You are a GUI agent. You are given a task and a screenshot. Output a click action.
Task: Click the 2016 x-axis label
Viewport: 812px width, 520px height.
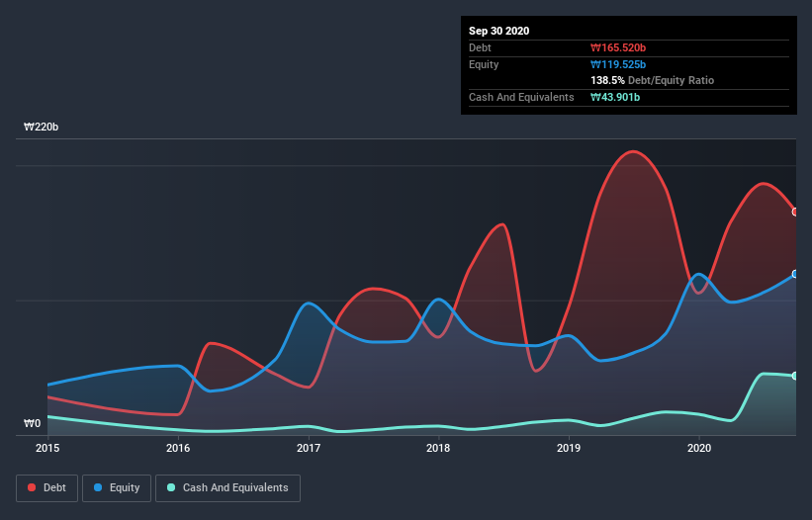coord(178,448)
